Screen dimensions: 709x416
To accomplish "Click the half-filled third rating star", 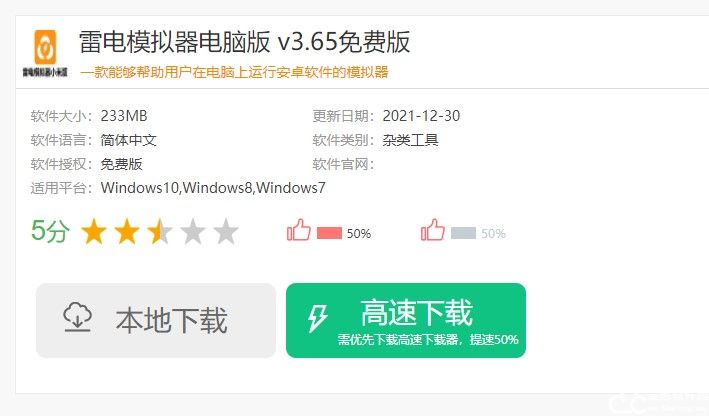I will tap(160, 231).
